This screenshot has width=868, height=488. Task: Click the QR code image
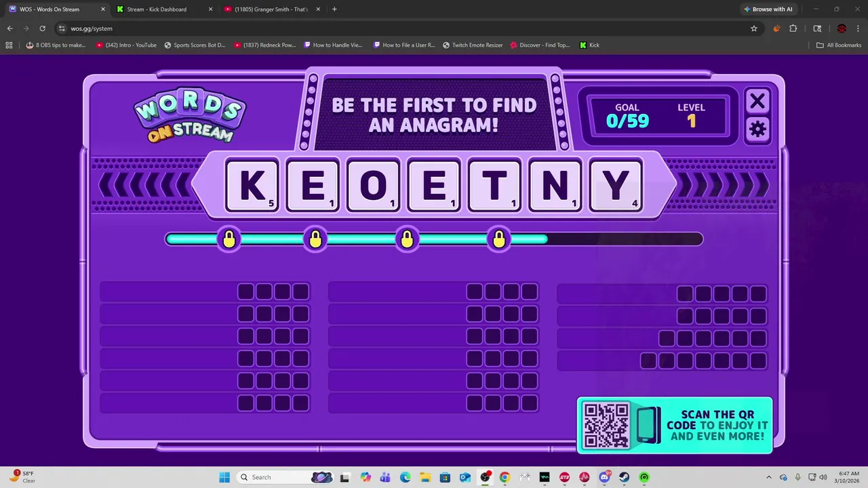pyautogui.click(x=606, y=426)
